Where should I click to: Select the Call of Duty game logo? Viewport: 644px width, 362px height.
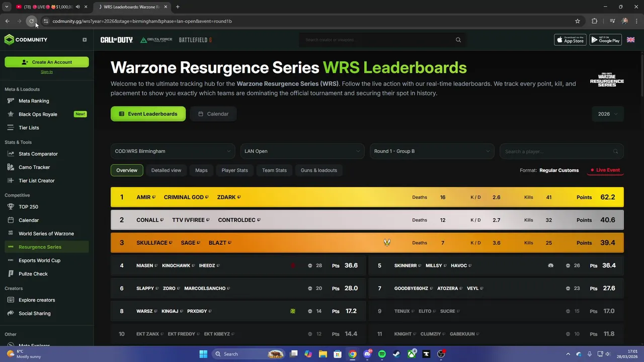(x=116, y=40)
